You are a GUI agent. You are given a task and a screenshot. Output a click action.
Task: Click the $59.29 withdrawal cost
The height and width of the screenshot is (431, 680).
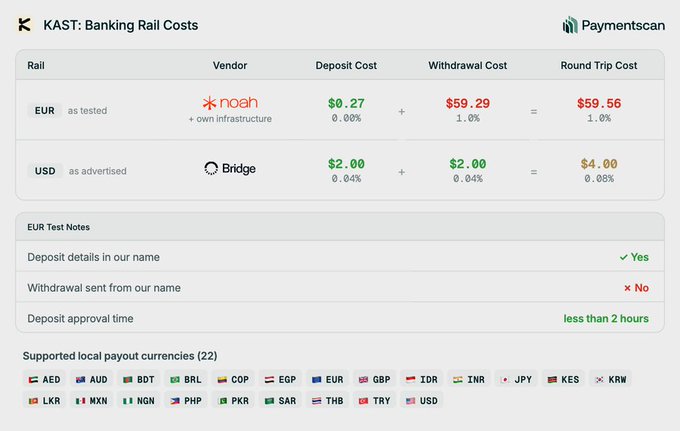468,103
